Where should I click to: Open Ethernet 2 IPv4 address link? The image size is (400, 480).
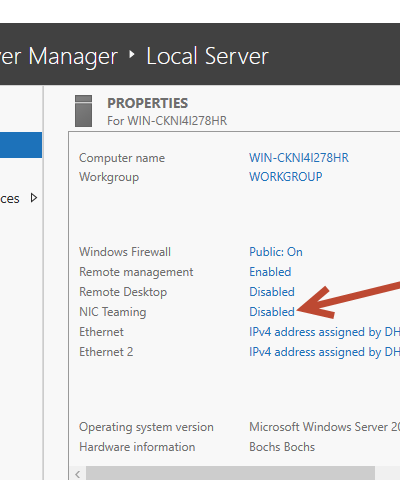coord(324,352)
